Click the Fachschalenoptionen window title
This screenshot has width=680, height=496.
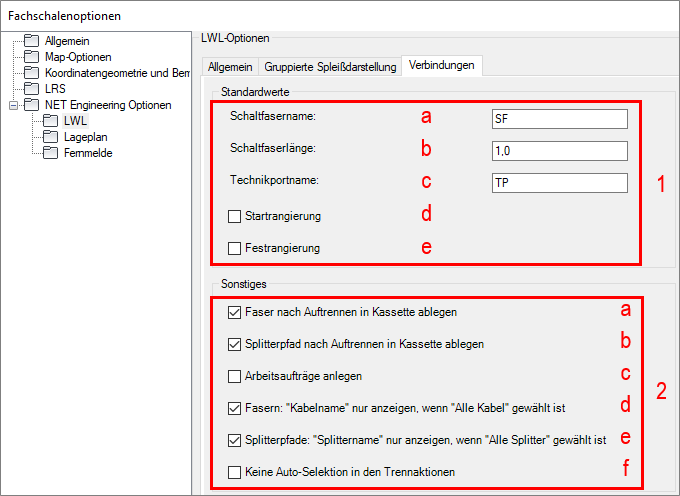click(64, 16)
